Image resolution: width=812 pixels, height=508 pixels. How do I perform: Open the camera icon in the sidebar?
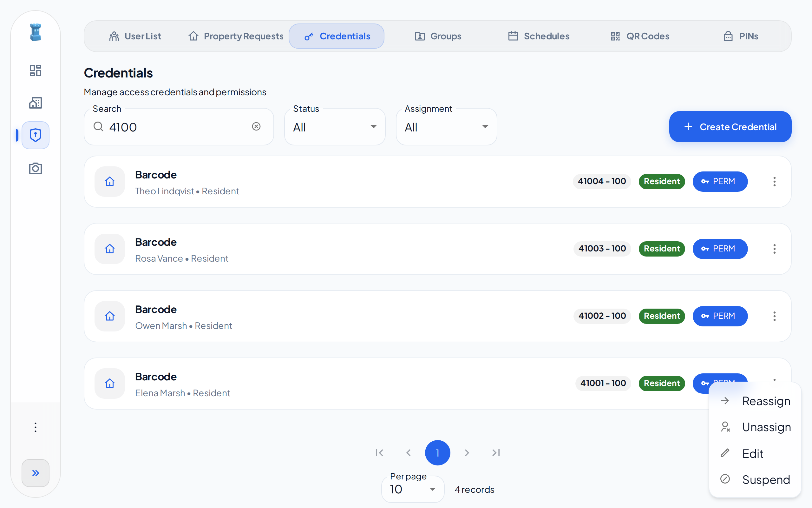point(36,168)
